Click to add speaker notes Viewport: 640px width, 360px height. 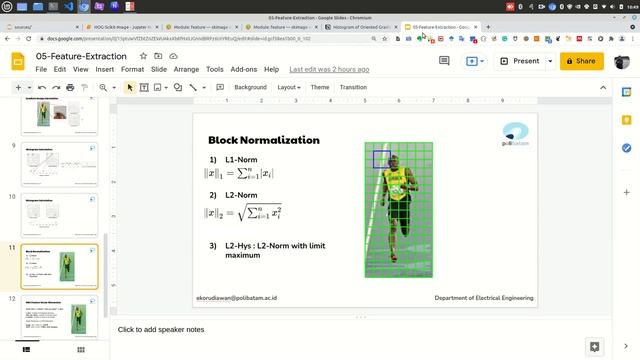click(x=161, y=329)
